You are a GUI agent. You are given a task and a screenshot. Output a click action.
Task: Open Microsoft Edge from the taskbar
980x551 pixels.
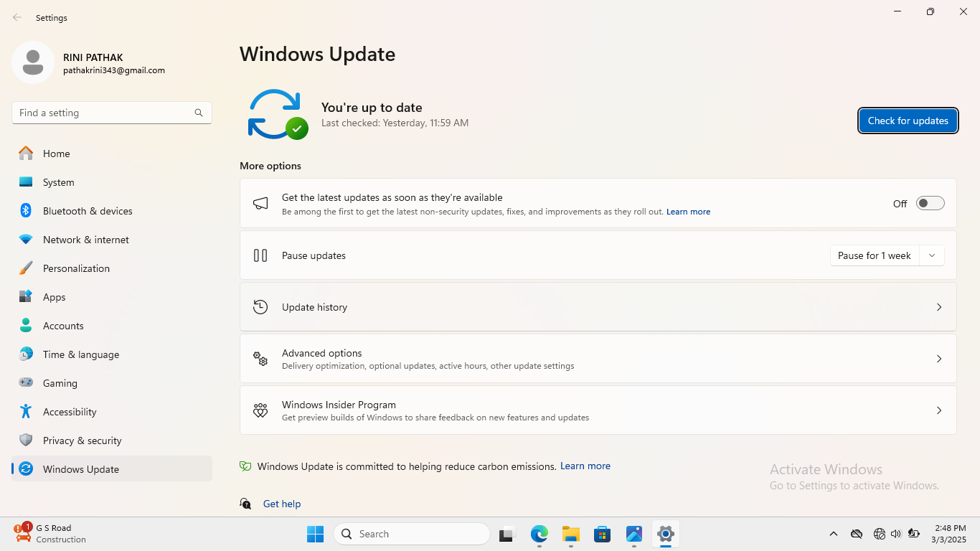(x=539, y=534)
